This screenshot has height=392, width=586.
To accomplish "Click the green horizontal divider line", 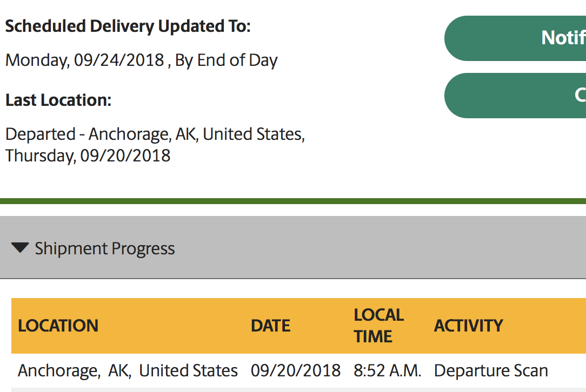I will (292, 201).
